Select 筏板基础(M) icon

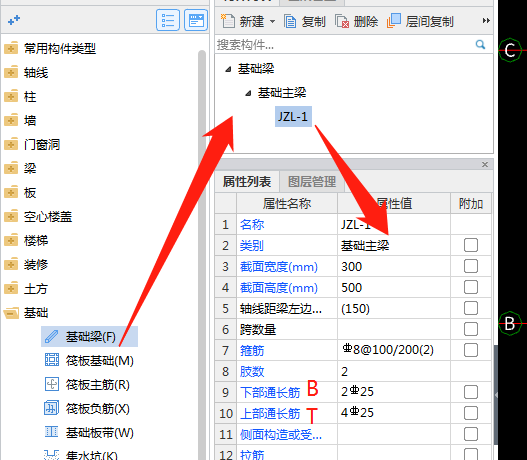pyautogui.click(x=52, y=360)
